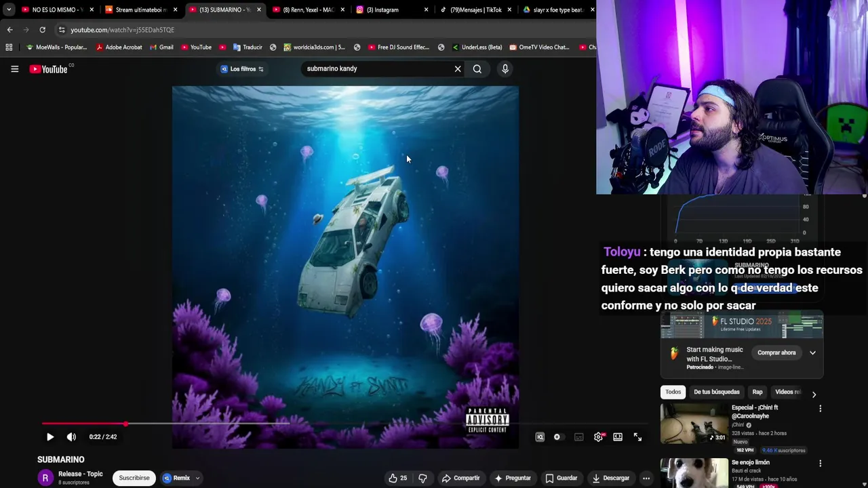The image size is (868, 488).
Task: Save video with Guardar
Action: pos(561,478)
